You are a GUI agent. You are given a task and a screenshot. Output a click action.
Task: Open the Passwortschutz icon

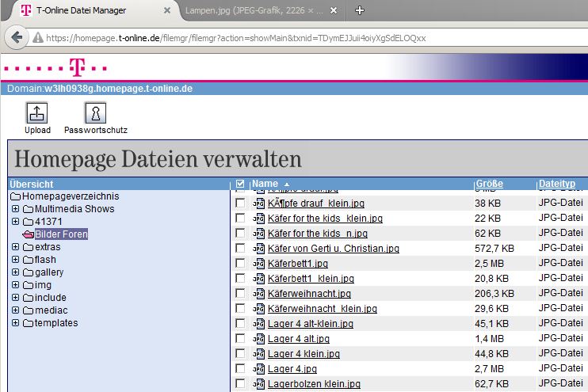96,112
